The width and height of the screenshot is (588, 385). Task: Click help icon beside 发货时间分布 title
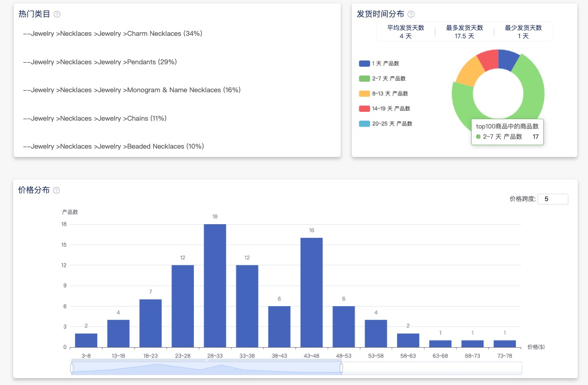pyautogui.click(x=411, y=14)
